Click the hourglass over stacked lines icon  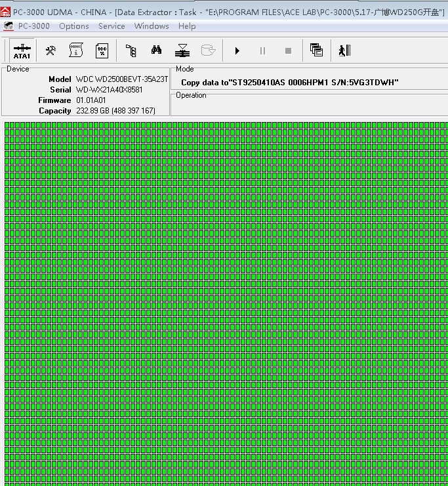click(x=183, y=51)
